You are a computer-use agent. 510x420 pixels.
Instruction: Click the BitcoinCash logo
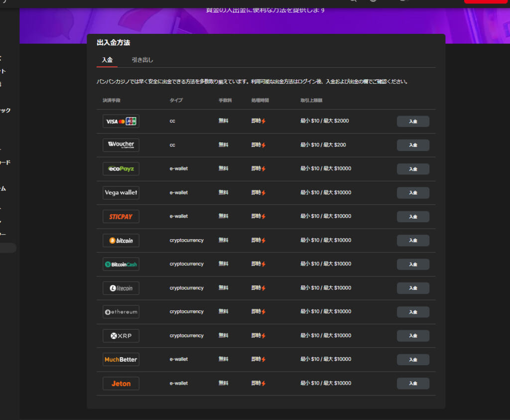click(x=121, y=264)
